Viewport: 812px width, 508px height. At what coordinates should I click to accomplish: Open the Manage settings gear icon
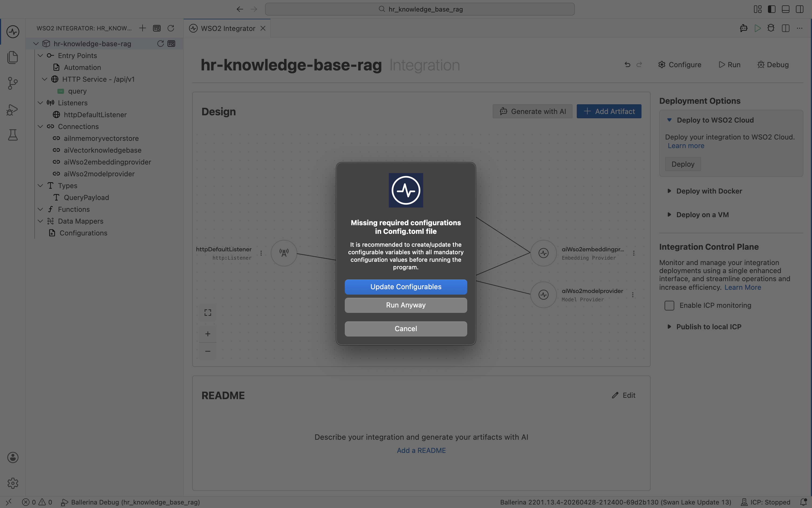click(x=13, y=483)
